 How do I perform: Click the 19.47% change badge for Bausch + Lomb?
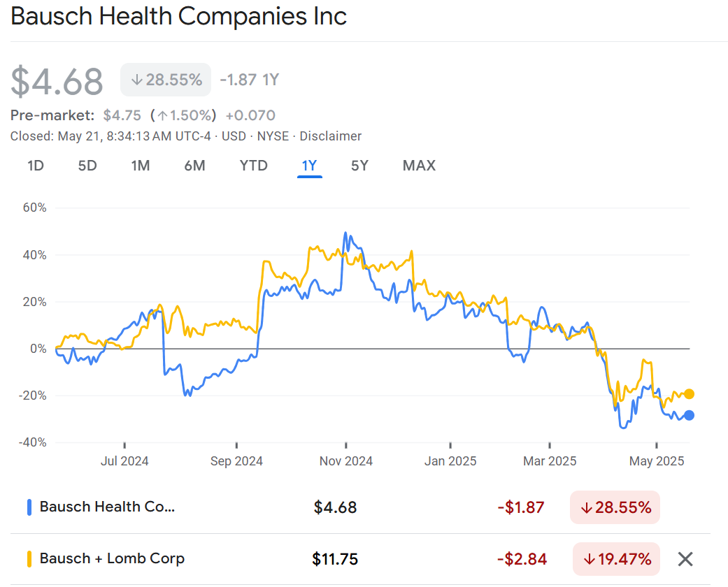615,559
